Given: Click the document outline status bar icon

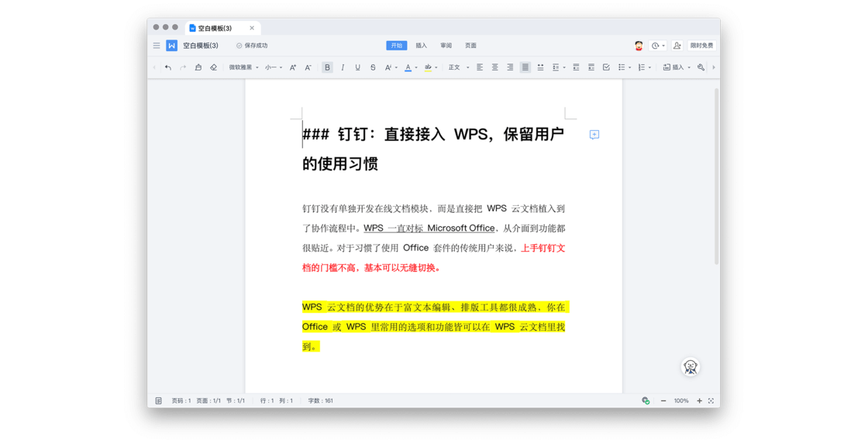Looking at the screenshot, I should 158,400.
